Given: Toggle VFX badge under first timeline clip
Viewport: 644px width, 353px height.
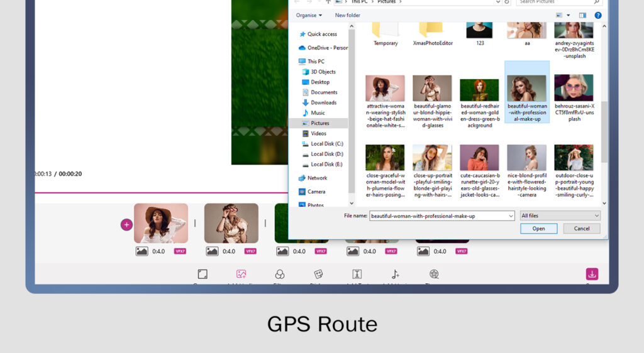Looking at the screenshot, I should click(x=180, y=251).
